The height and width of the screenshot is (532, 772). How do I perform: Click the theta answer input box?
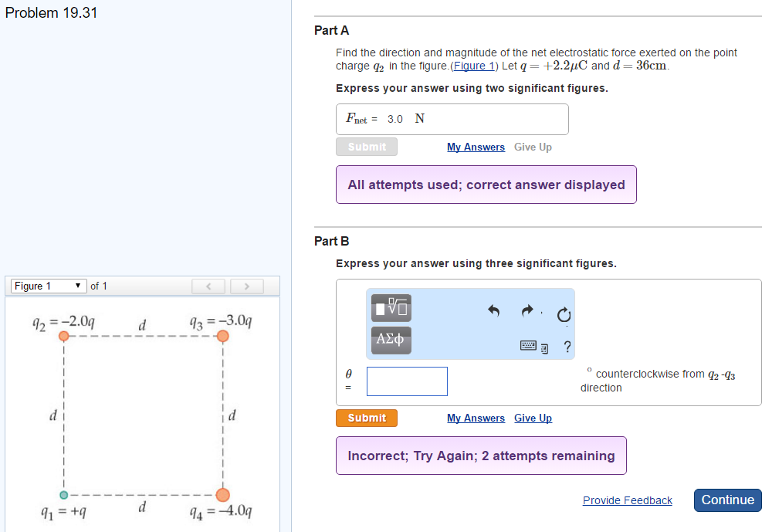pyautogui.click(x=407, y=381)
